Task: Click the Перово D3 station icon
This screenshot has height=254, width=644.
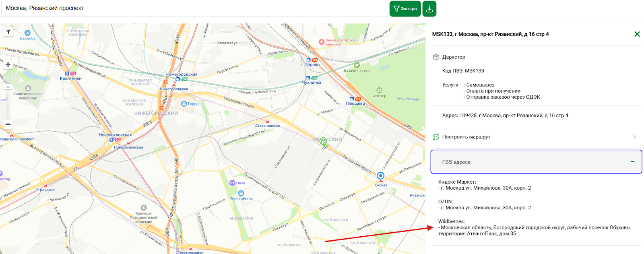Action: tap(312, 60)
